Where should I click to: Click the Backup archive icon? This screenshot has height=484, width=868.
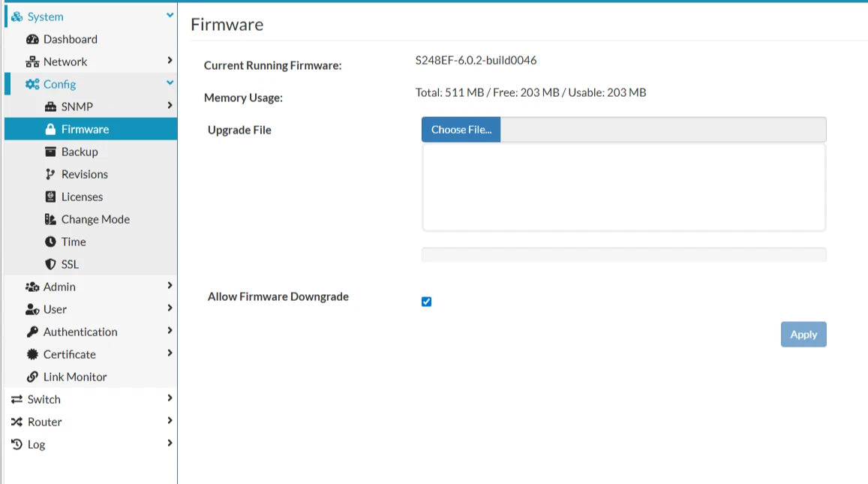coord(50,152)
